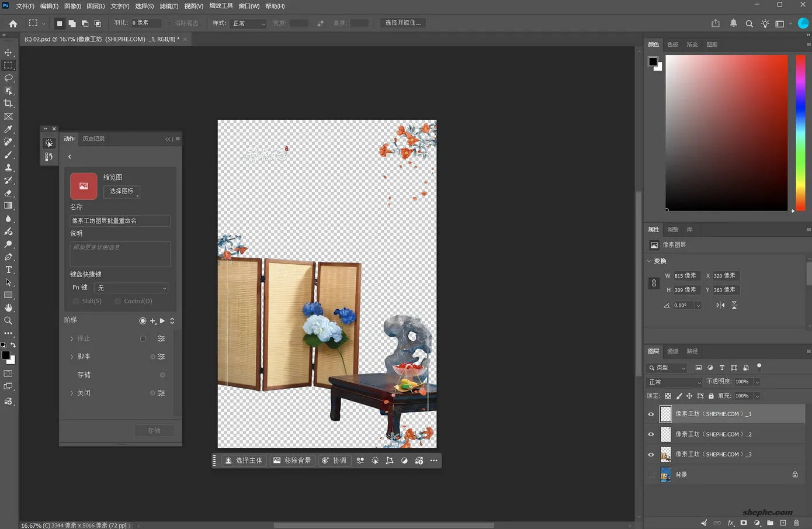The width and height of the screenshot is (812, 529).
Task: Open the Fn 键 dropdown
Action: tap(131, 288)
